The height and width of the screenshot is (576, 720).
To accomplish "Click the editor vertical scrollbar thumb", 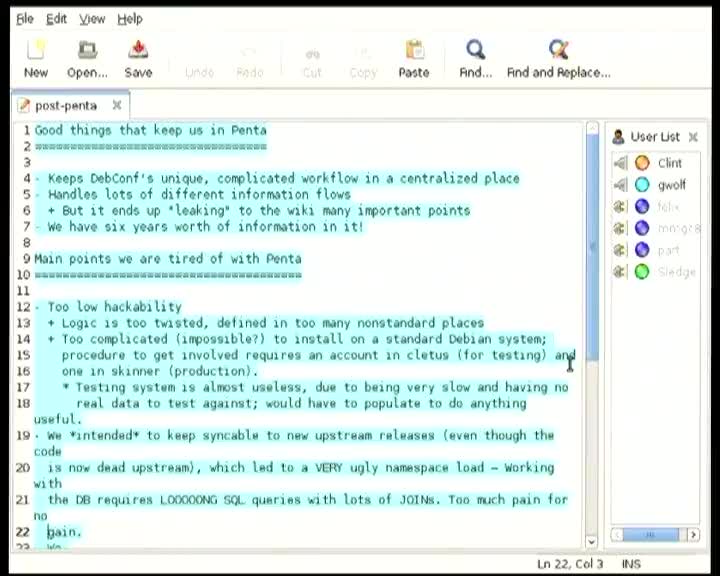I will coord(592,248).
